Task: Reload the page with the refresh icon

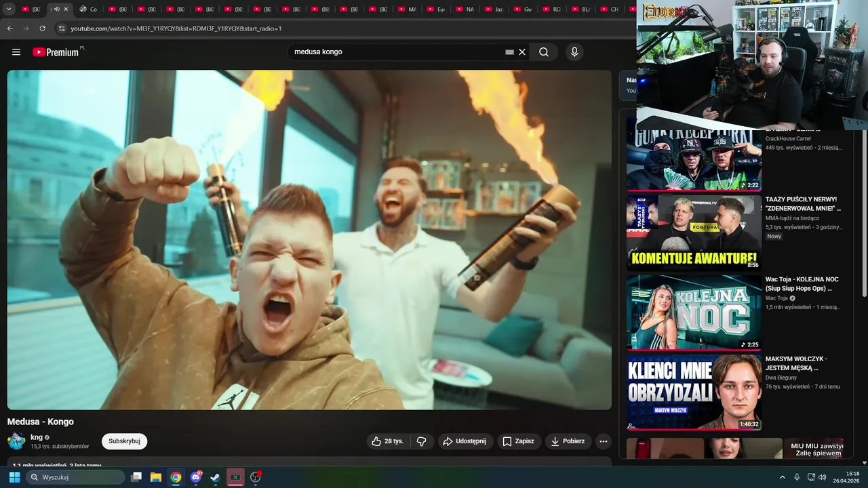Action: pyautogui.click(x=42, y=28)
